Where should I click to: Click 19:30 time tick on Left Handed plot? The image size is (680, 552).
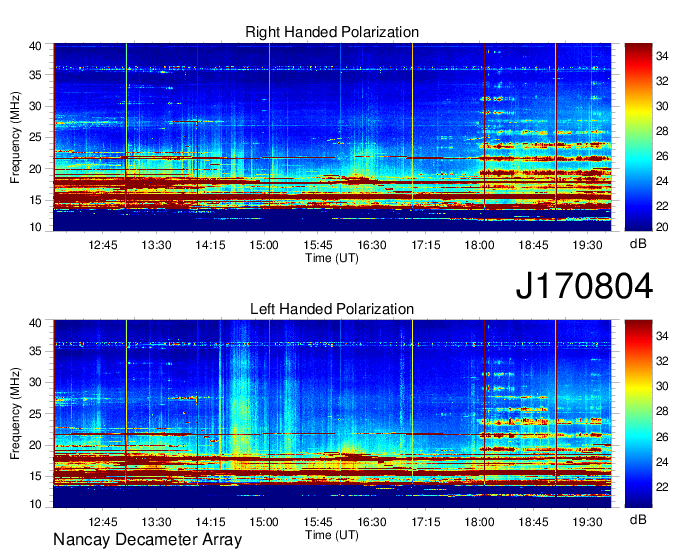(x=587, y=522)
